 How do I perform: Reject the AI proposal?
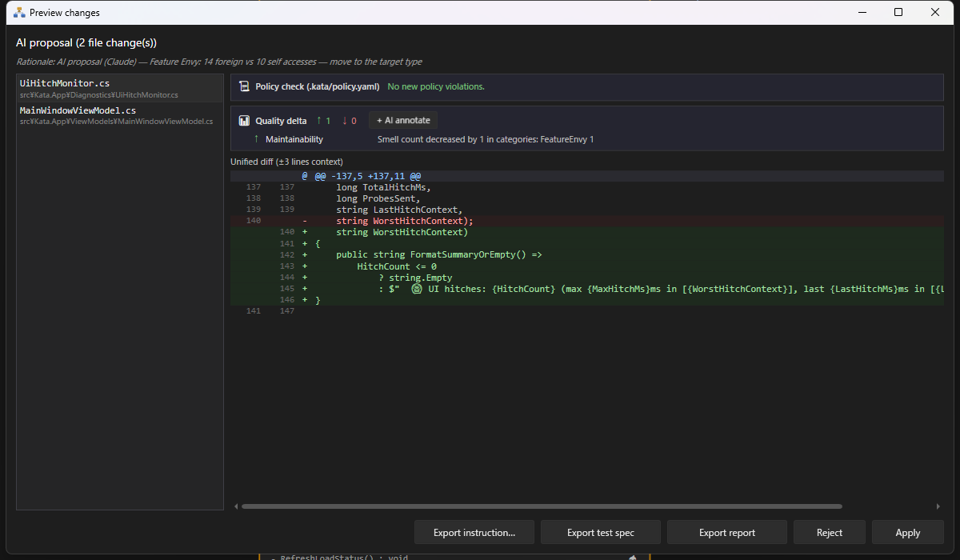coord(830,532)
